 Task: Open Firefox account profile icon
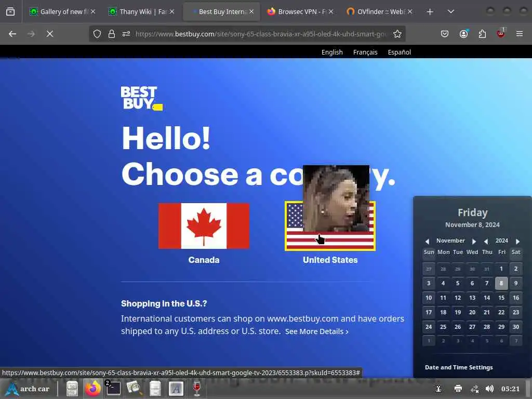[463, 34]
